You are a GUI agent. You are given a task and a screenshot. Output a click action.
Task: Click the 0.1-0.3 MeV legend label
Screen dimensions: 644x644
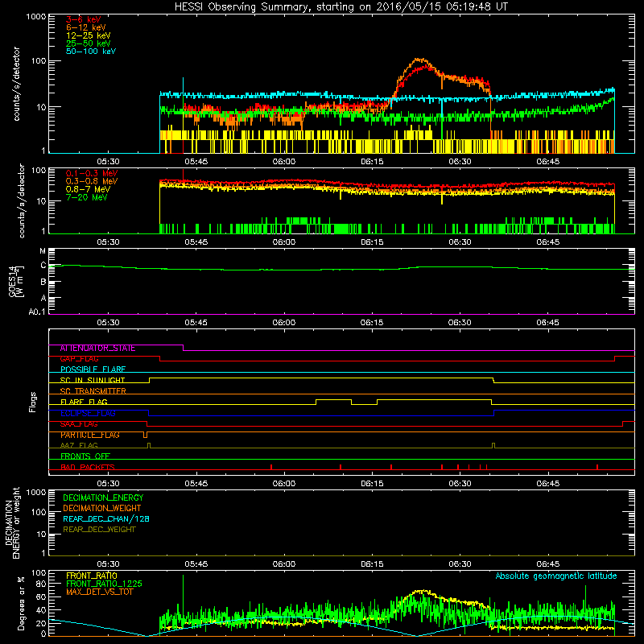point(92,174)
